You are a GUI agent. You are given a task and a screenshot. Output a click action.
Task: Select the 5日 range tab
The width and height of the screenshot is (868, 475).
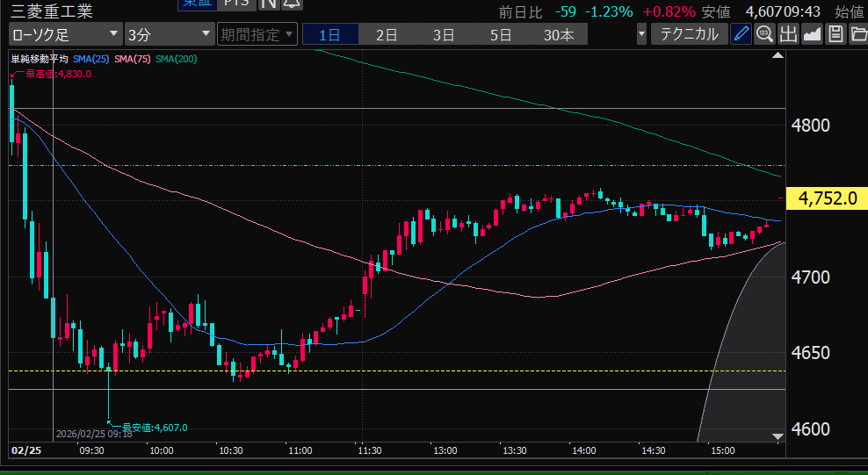click(x=501, y=35)
